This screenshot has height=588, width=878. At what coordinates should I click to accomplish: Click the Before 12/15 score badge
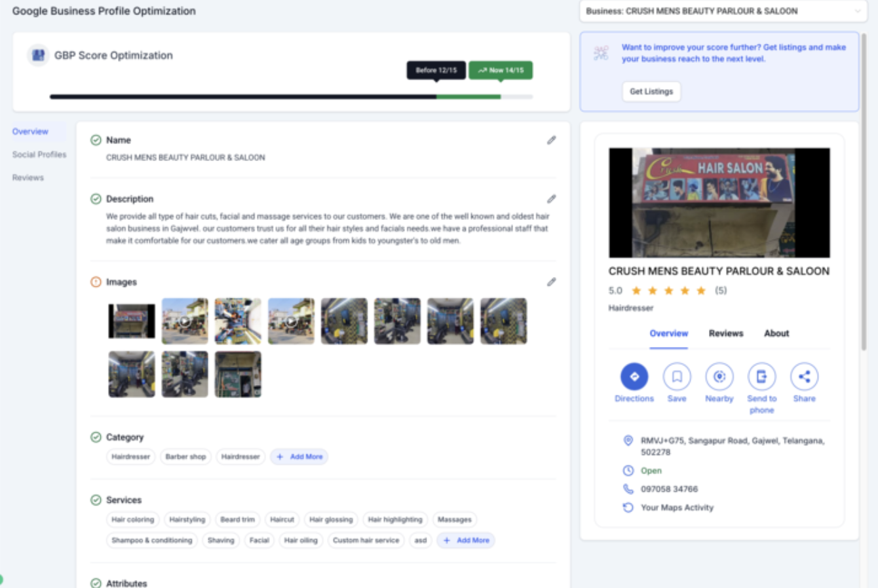[x=436, y=70]
